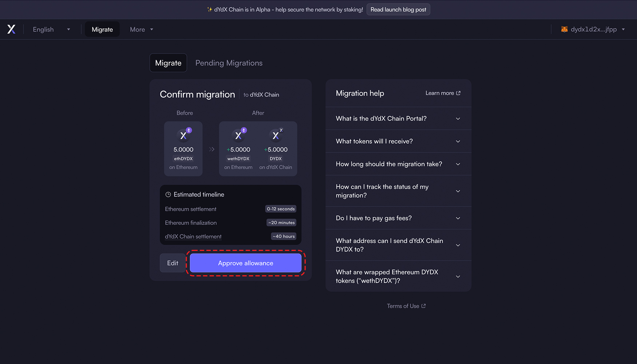
Task: Open the More menu dropdown
Action: click(x=142, y=29)
